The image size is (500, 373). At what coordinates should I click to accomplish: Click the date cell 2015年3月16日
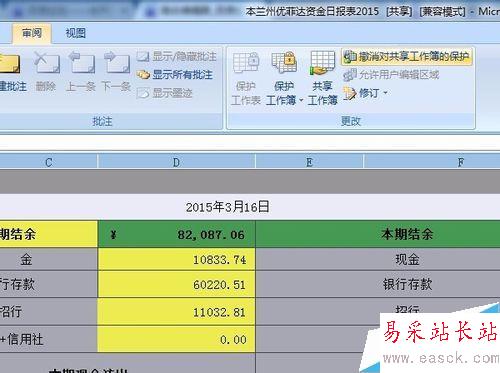pyautogui.click(x=228, y=207)
